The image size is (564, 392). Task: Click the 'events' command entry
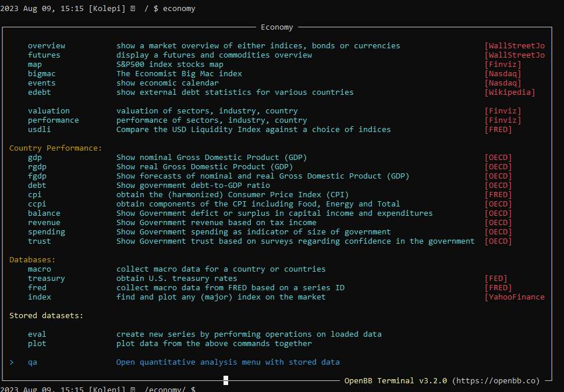pos(42,83)
